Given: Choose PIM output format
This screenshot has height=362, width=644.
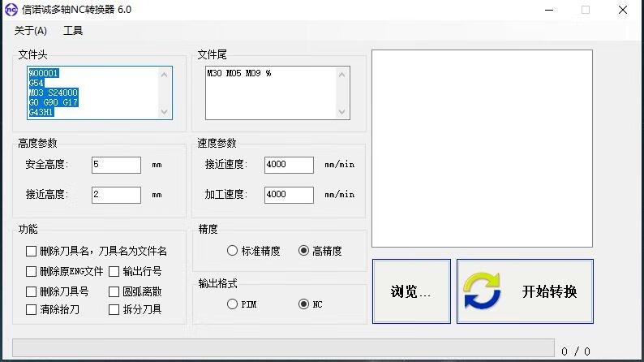Looking at the screenshot, I should point(232,304).
